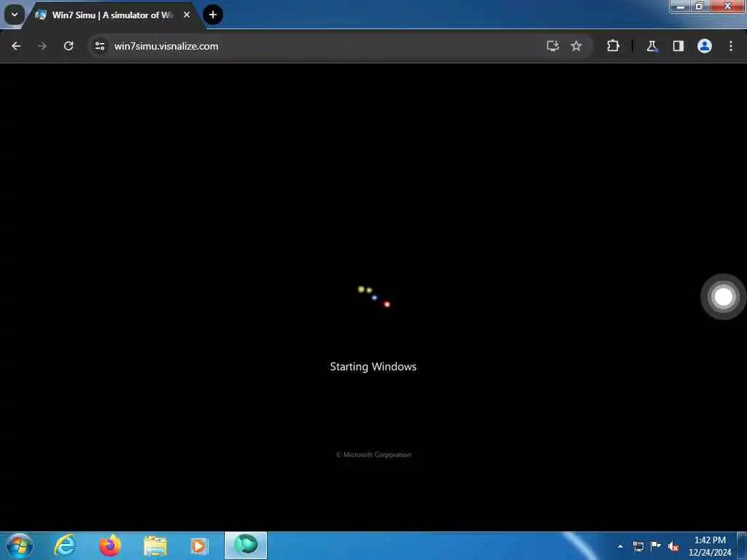Open Chrome Labs flask icon
The width and height of the screenshot is (747, 560).
[651, 46]
